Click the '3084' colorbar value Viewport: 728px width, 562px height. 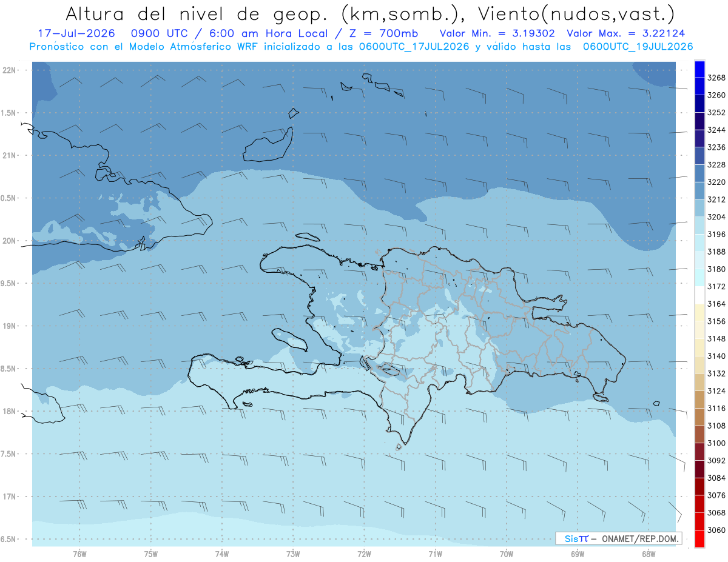[x=716, y=478]
